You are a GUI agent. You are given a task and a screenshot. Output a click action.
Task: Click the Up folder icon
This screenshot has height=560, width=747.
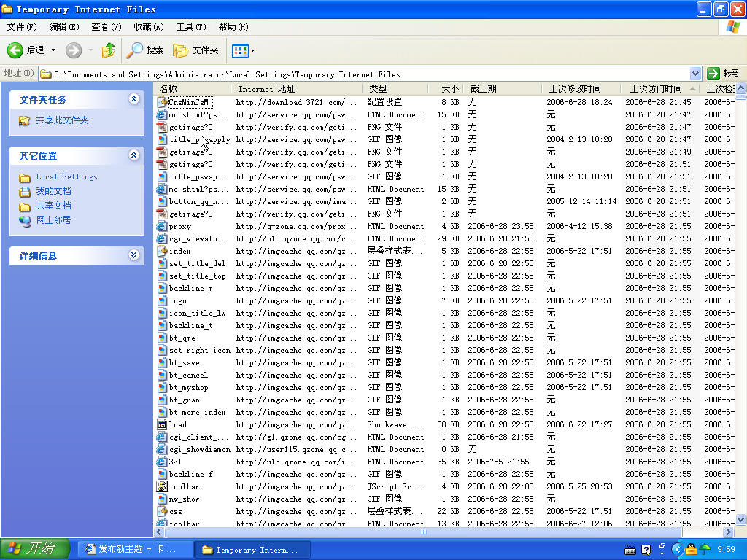coord(109,50)
